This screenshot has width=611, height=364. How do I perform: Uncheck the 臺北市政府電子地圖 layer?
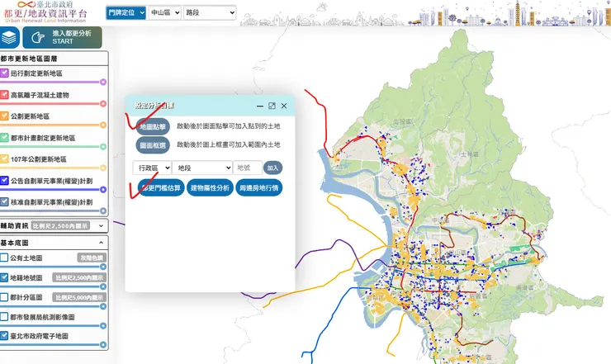coord(4,336)
